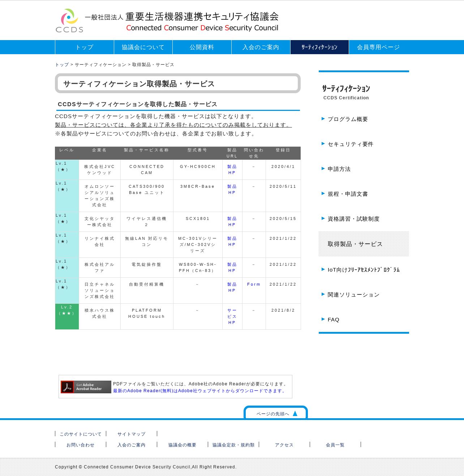Open アクセス footer link

[x=284, y=445]
